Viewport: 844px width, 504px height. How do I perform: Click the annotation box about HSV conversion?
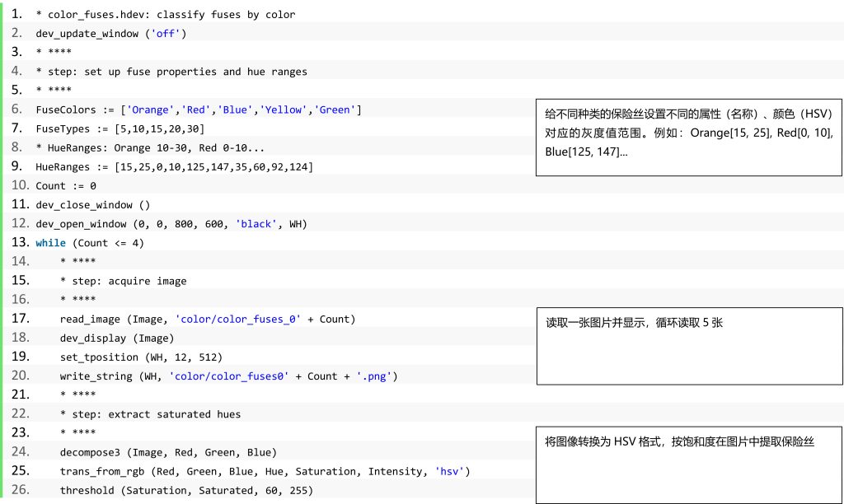click(689, 464)
